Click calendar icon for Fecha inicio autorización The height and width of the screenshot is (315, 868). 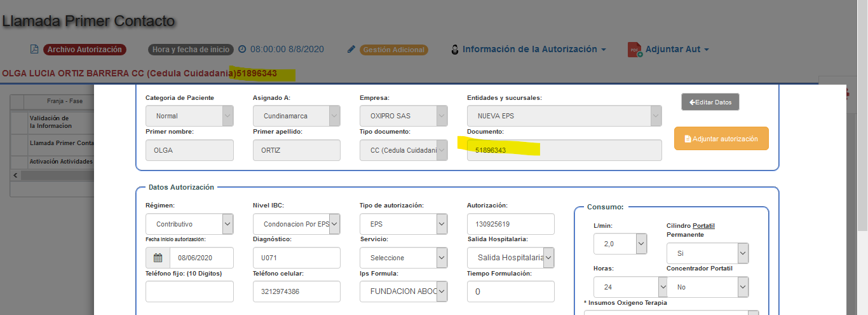[158, 258]
